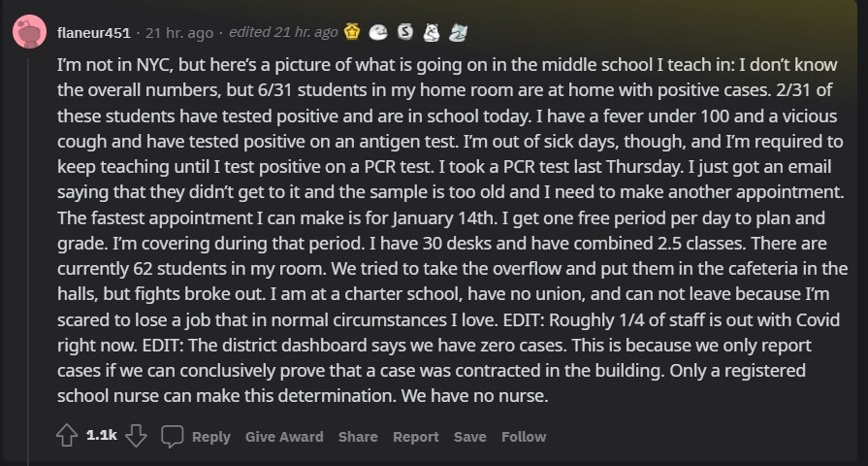Visit the flaneur451 user profile link
Viewport: 868px width, 466px height.
[94, 33]
